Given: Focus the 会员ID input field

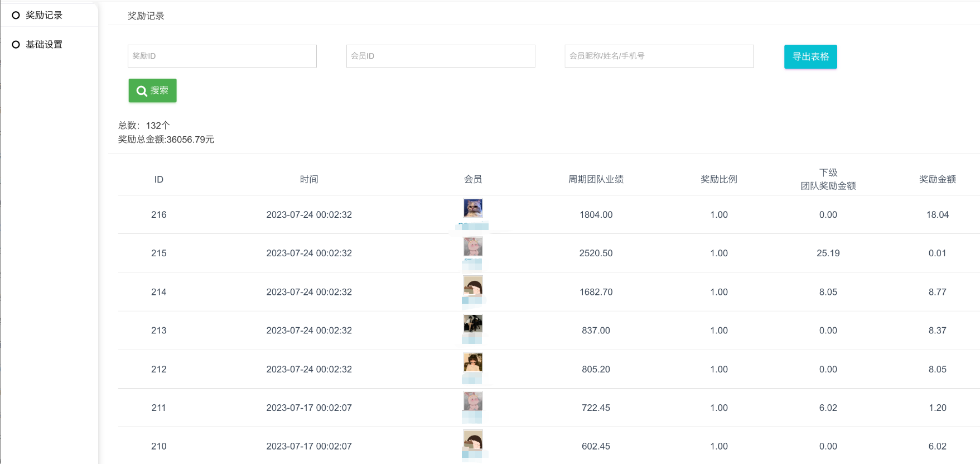Looking at the screenshot, I should (x=440, y=56).
